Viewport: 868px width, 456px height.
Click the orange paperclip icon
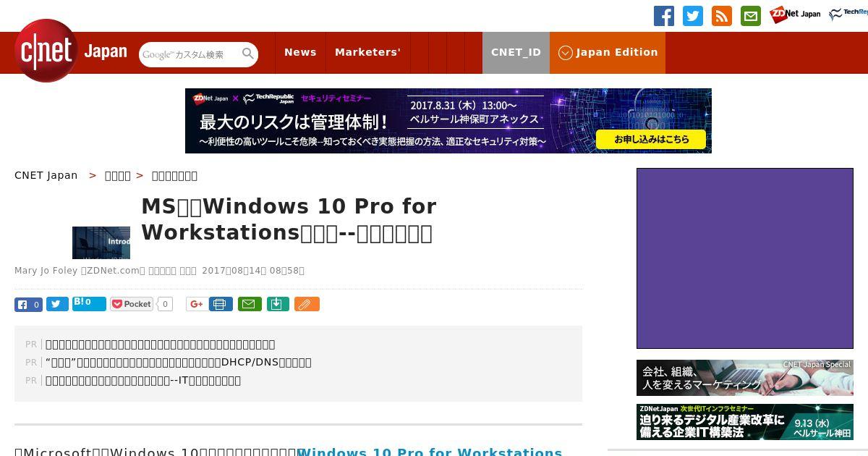[x=307, y=305]
